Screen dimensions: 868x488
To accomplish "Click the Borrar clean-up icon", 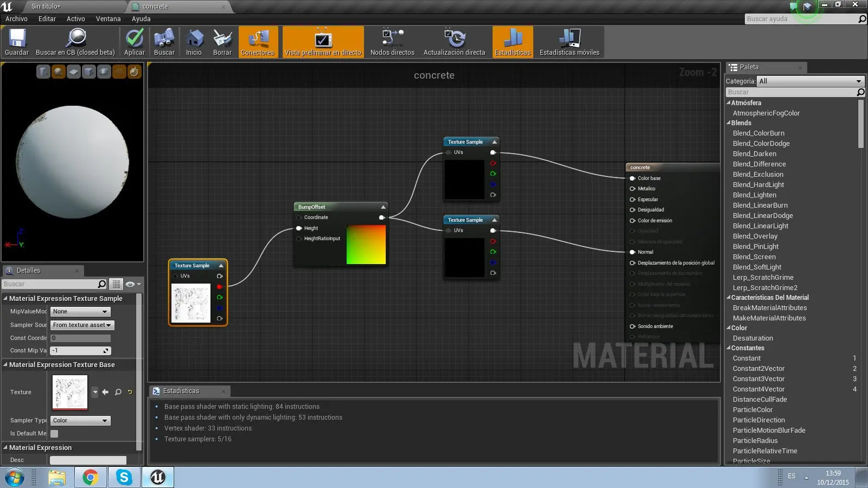I will click(222, 38).
